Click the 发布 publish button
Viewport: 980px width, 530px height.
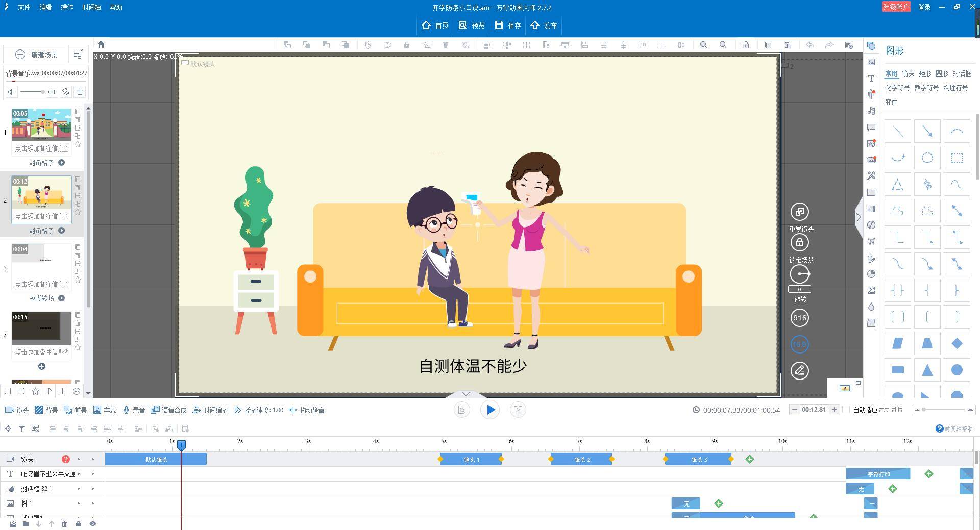tap(544, 26)
